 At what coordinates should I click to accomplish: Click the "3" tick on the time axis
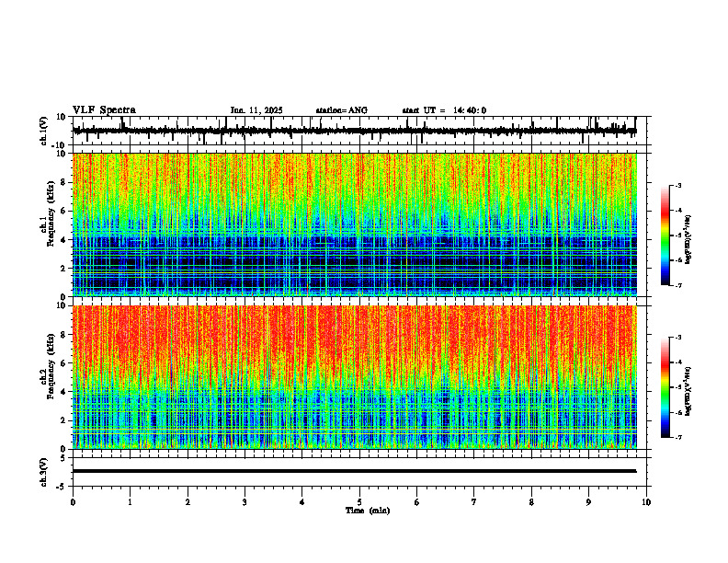pyautogui.click(x=245, y=502)
